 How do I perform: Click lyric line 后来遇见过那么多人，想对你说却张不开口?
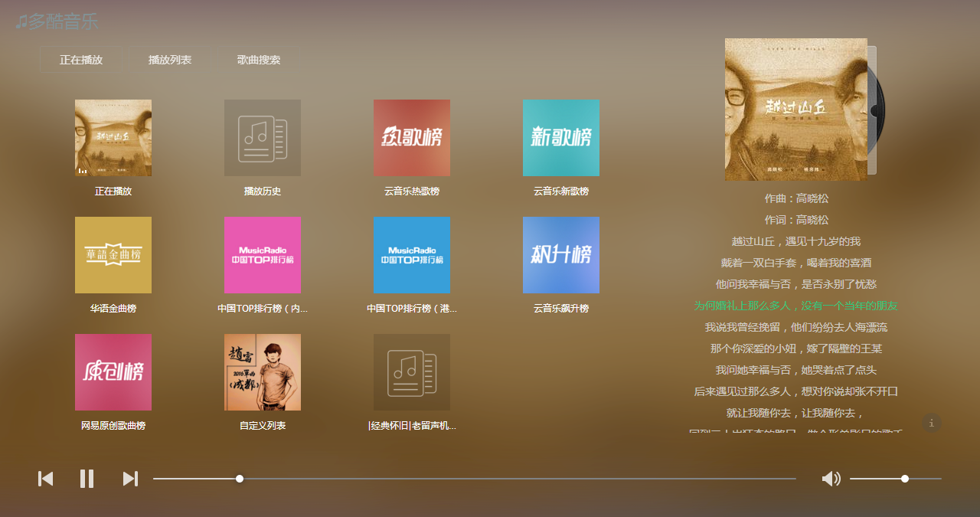pos(796,391)
